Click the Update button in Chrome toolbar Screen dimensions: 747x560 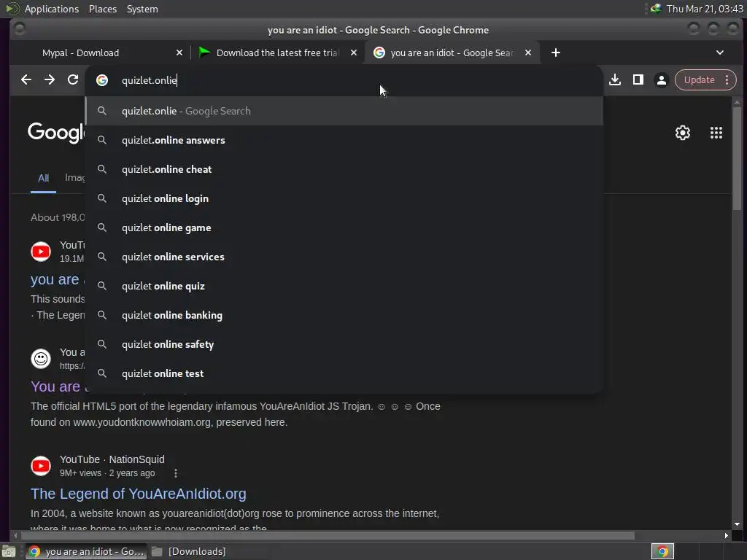tap(699, 80)
